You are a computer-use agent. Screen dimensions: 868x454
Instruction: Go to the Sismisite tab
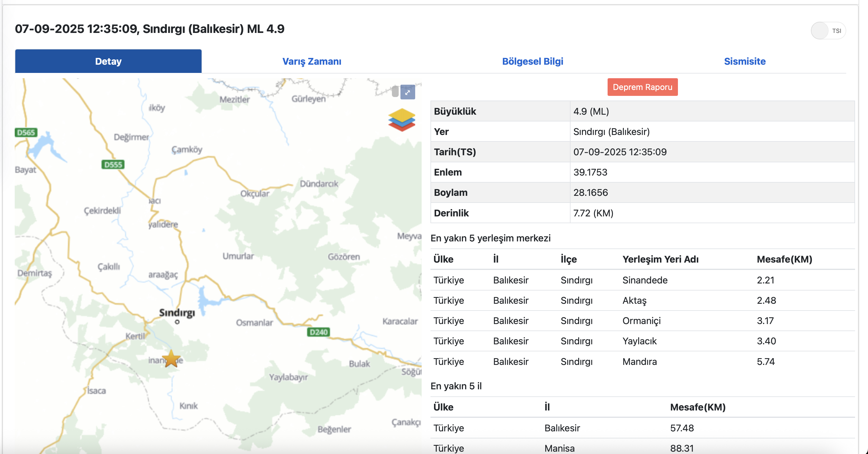(745, 61)
